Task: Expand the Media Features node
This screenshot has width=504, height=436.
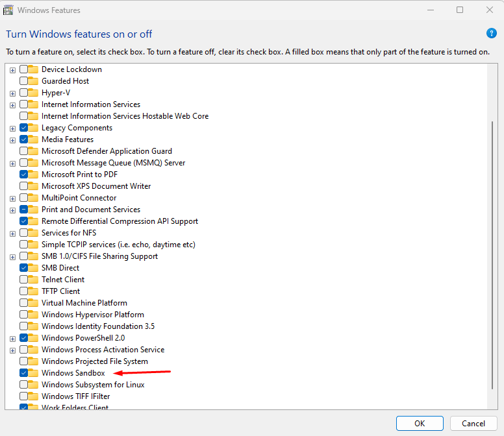Action: point(12,140)
